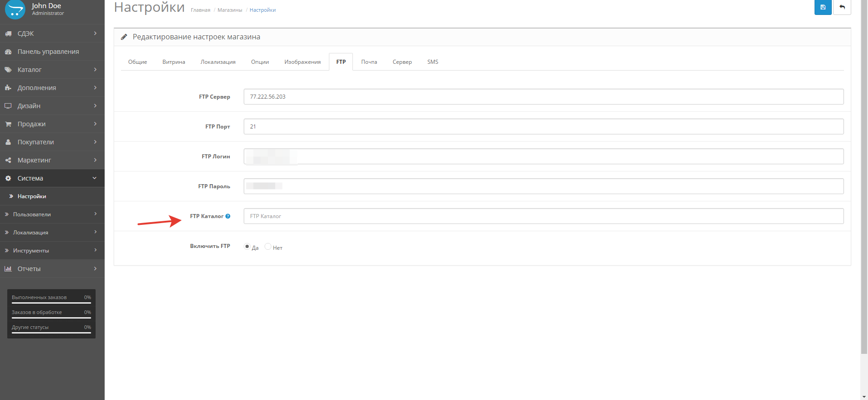Click the John Doe profile name
This screenshot has width=868, height=400.
pos(46,6)
